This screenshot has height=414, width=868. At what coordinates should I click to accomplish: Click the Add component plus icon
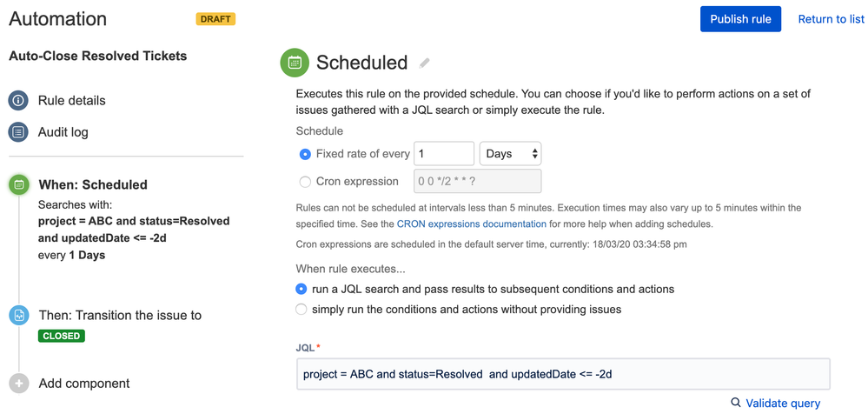pyautogui.click(x=18, y=384)
